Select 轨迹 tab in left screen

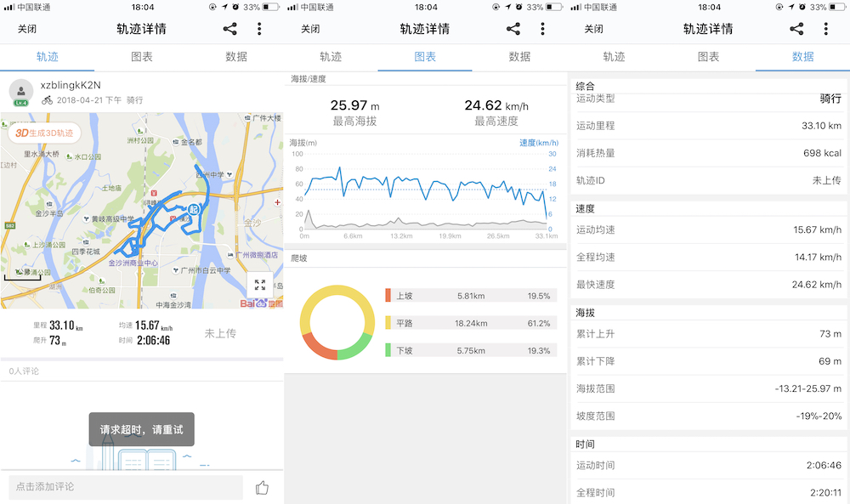47,57
